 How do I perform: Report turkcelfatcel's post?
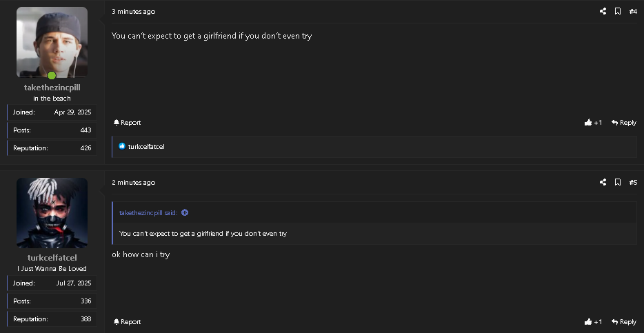(x=127, y=321)
